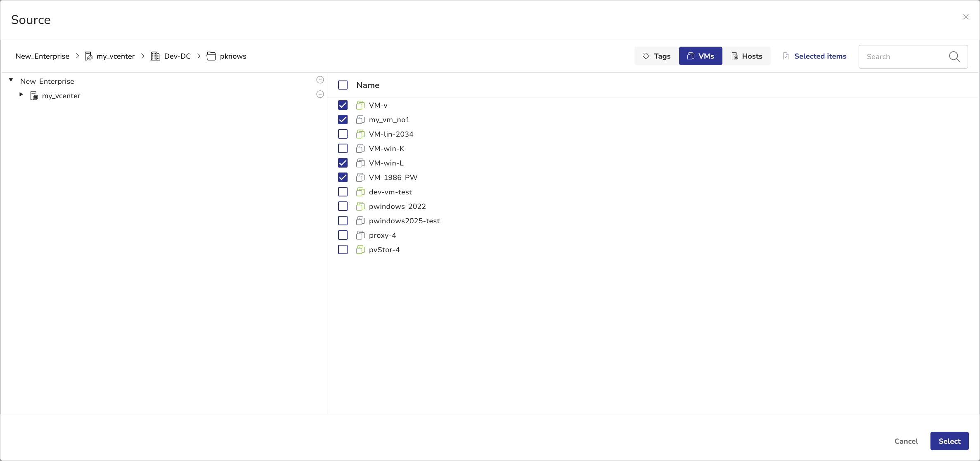Click the search magnifier icon

point(954,57)
